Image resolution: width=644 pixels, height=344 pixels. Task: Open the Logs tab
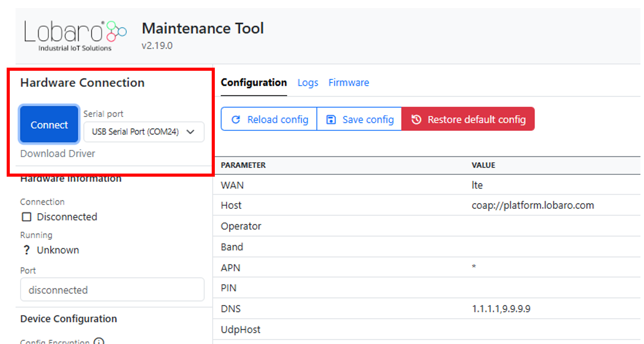pos(308,83)
